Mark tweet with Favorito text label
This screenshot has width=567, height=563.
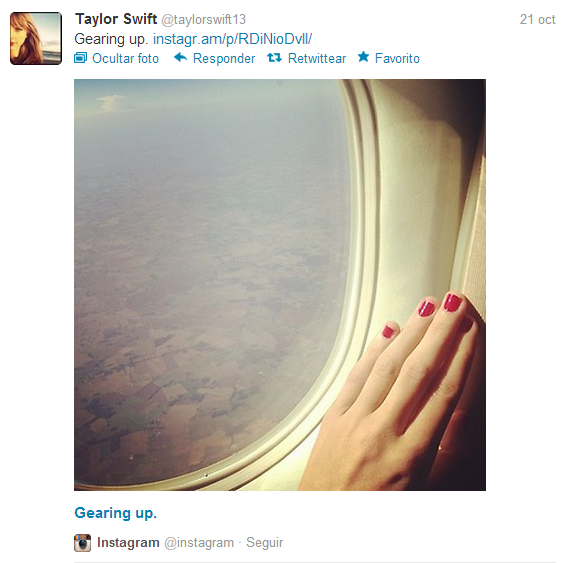[397, 58]
